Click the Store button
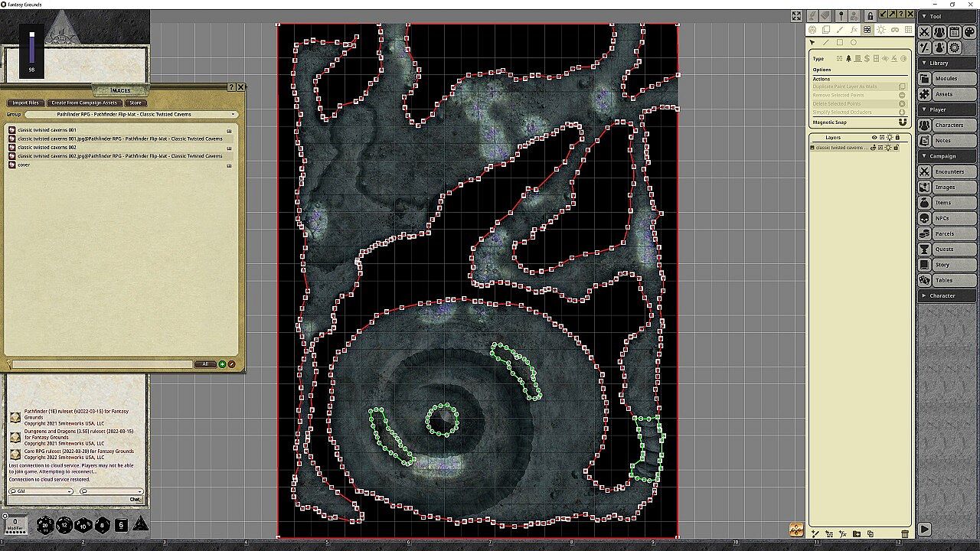Viewport: 980px width, 551px height. coord(135,103)
